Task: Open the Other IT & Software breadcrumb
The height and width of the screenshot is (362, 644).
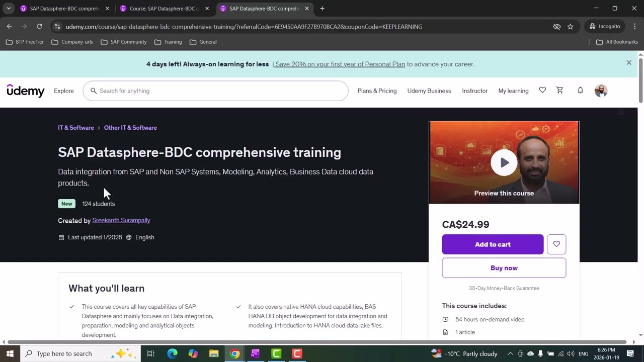Action: [x=130, y=128]
